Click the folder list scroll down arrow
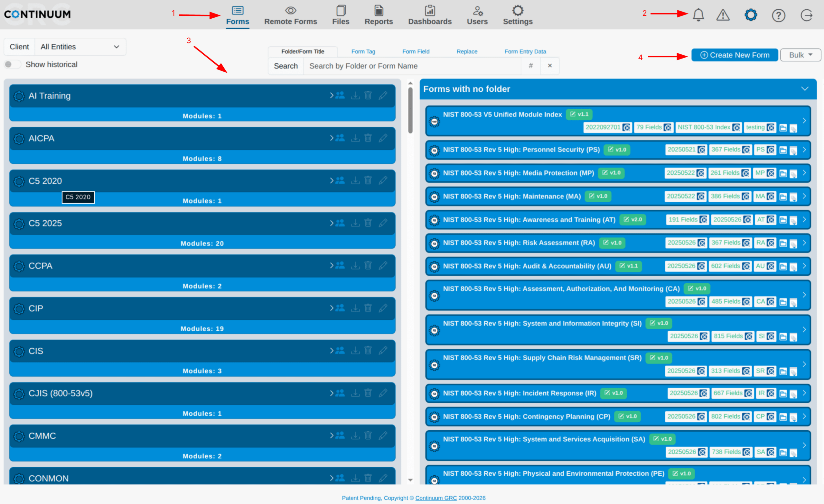The image size is (824, 504). [410, 480]
